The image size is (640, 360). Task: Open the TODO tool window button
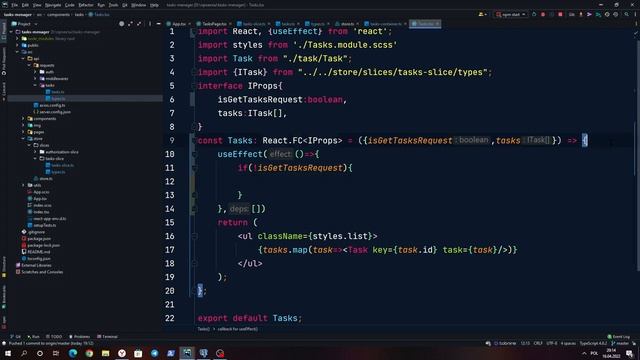pyautogui.click(x=54, y=336)
